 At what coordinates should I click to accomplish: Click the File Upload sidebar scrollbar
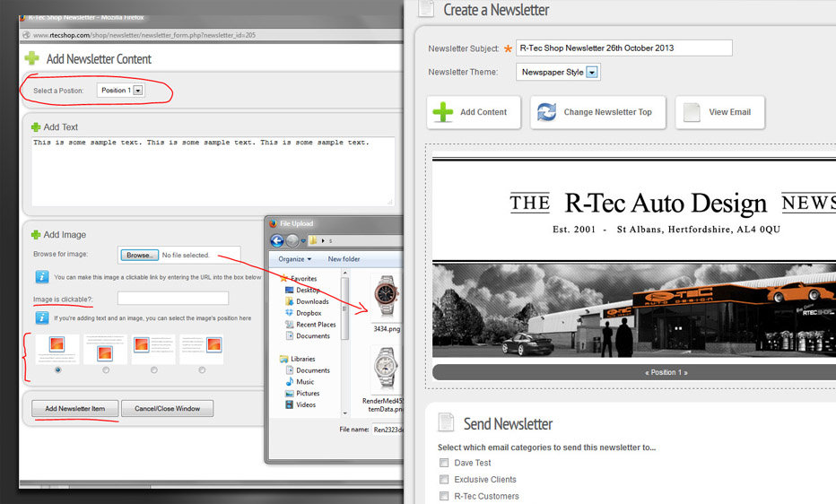click(345, 308)
